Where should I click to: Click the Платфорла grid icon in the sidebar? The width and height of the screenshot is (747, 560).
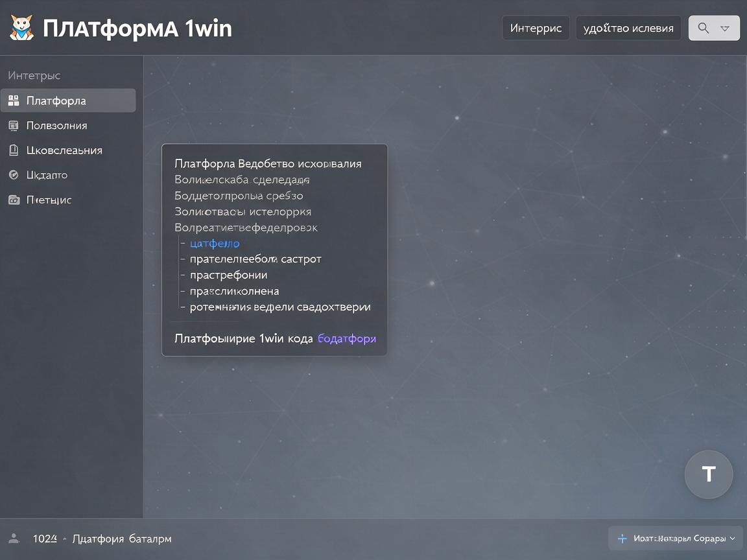(14, 100)
